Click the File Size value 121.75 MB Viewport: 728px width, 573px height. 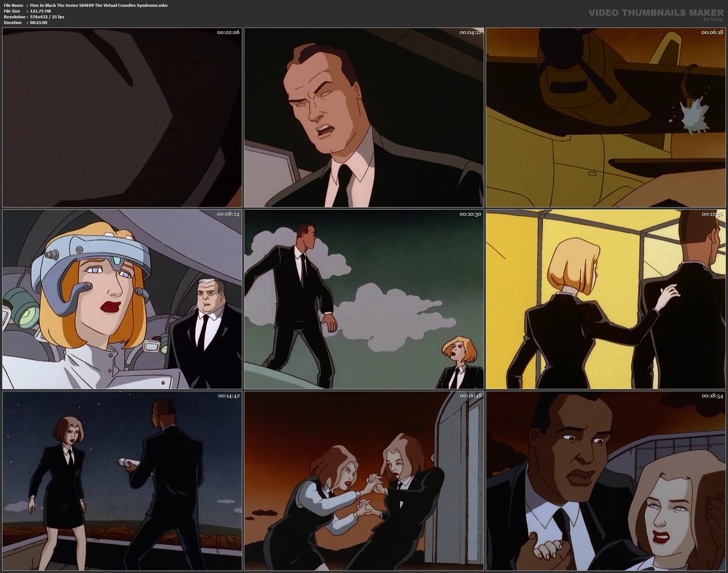pyautogui.click(x=40, y=11)
